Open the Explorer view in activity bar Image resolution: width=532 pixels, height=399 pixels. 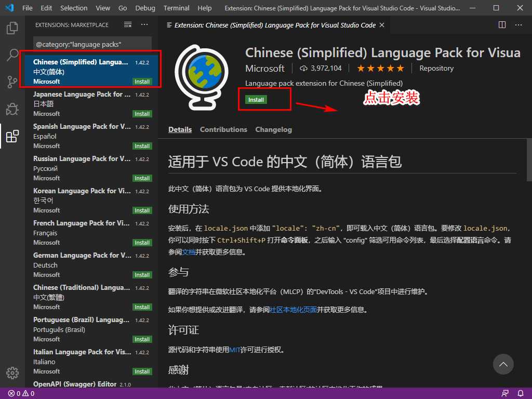[x=12, y=28]
